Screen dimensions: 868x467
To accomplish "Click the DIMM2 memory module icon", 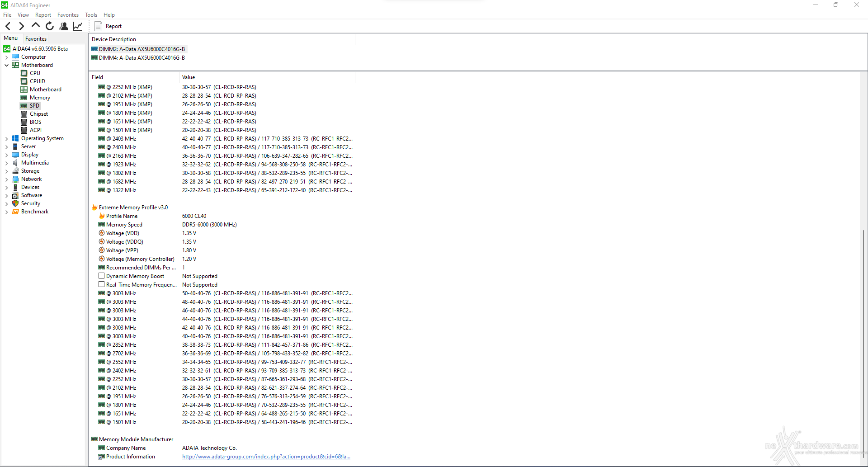I will [94, 49].
